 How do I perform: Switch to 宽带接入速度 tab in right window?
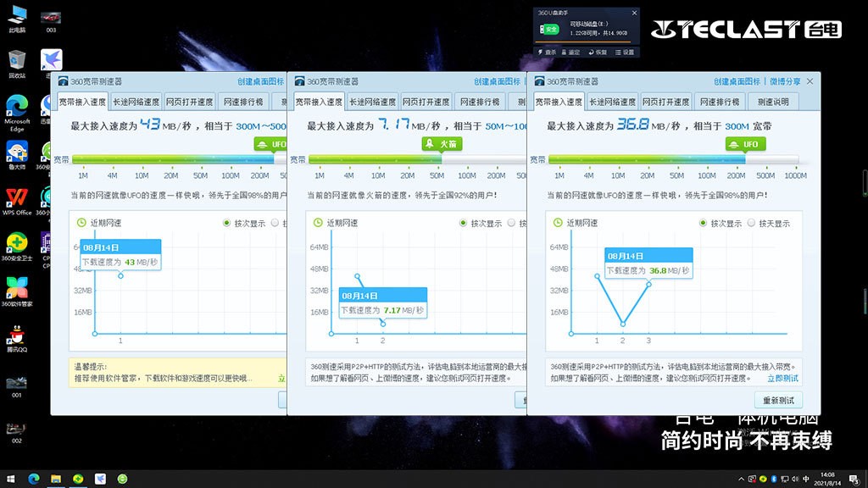click(559, 102)
